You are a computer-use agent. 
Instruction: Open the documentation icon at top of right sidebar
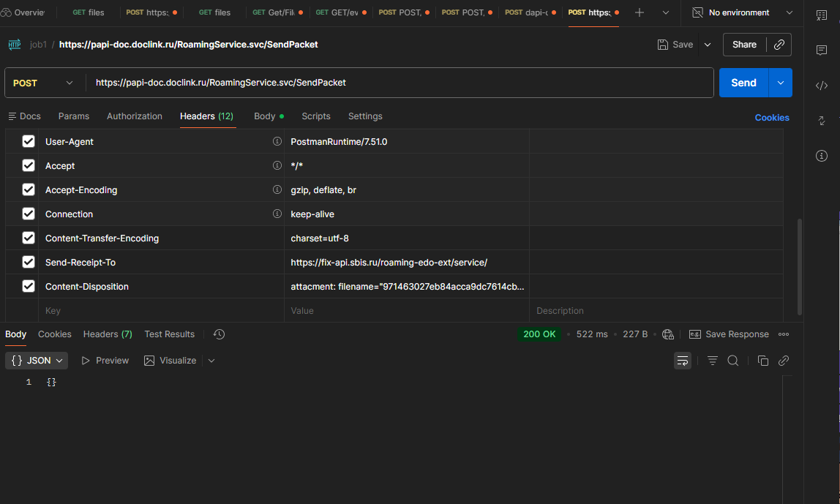[x=821, y=15]
